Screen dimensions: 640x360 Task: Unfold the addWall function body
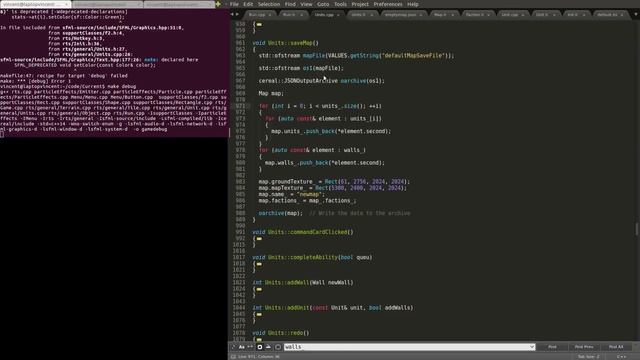tap(259, 289)
